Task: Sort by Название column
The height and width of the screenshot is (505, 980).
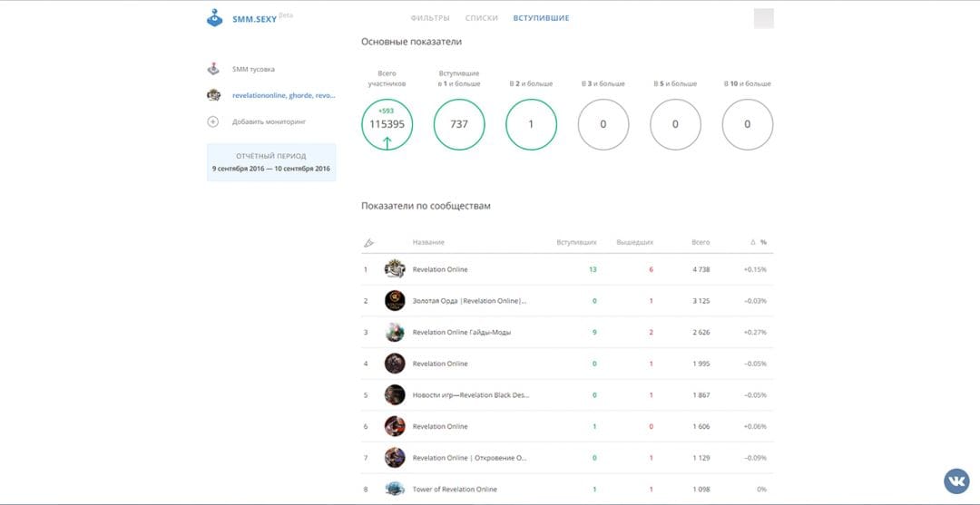Action: pos(428,242)
